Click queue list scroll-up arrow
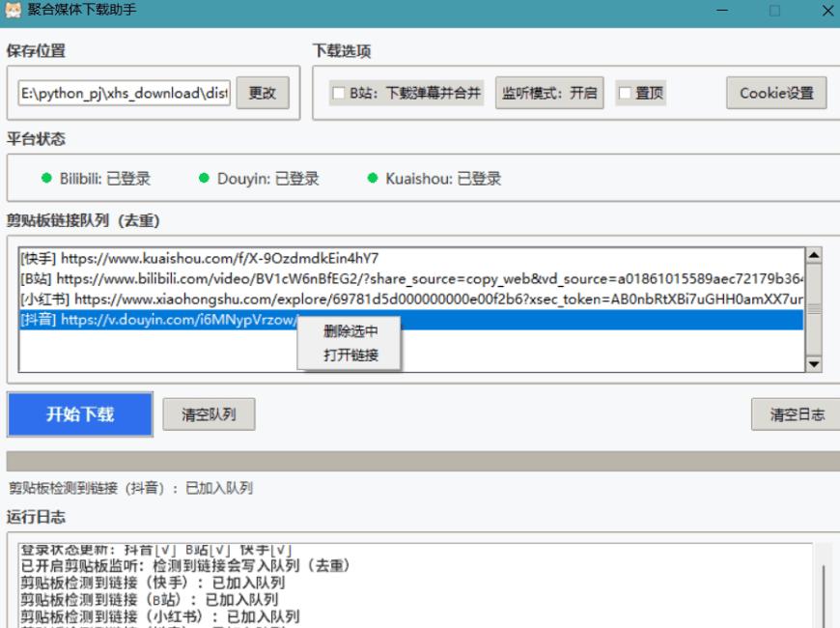This screenshot has width=840, height=628. (813, 256)
